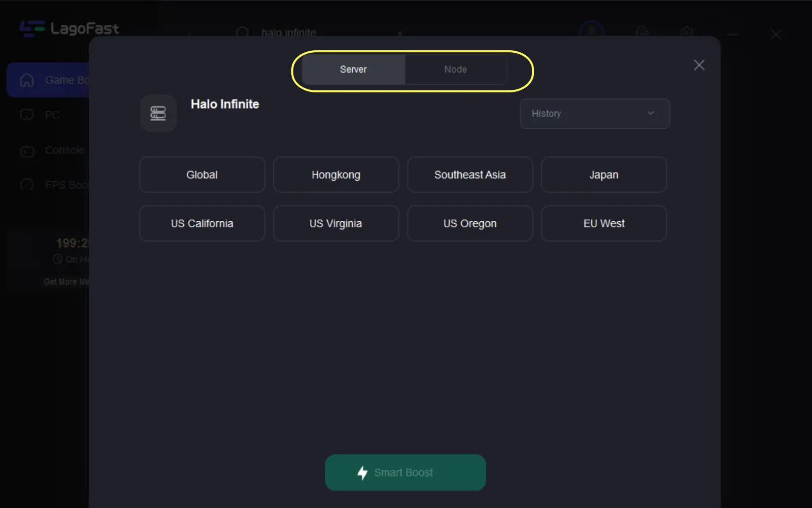812x508 pixels.
Task: Open the settings gear icon
Action: click(686, 32)
